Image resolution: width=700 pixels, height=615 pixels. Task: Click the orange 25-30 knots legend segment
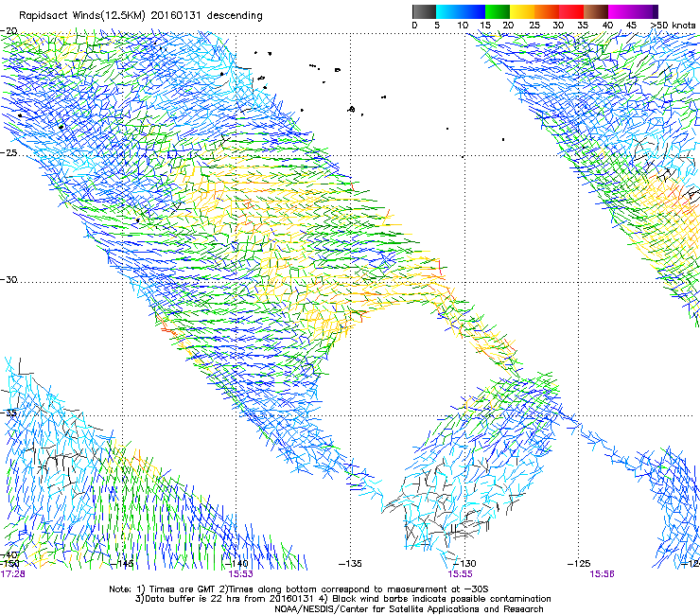(x=547, y=11)
